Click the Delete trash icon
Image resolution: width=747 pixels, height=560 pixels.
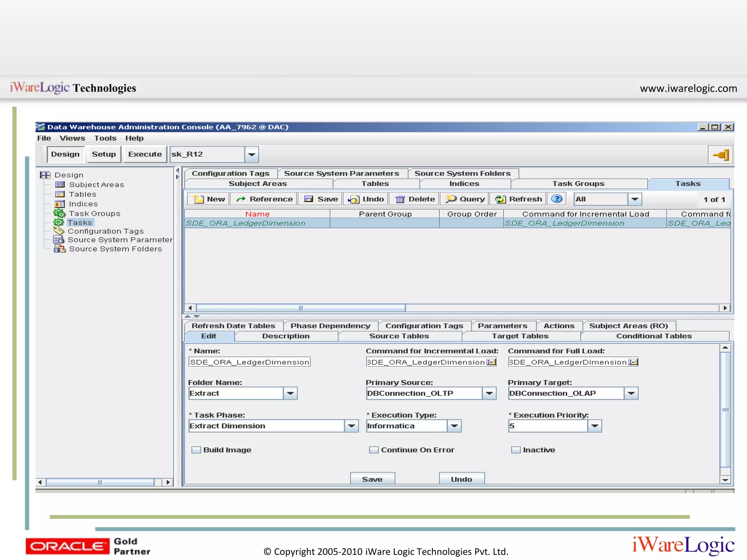click(x=400, y=199)
